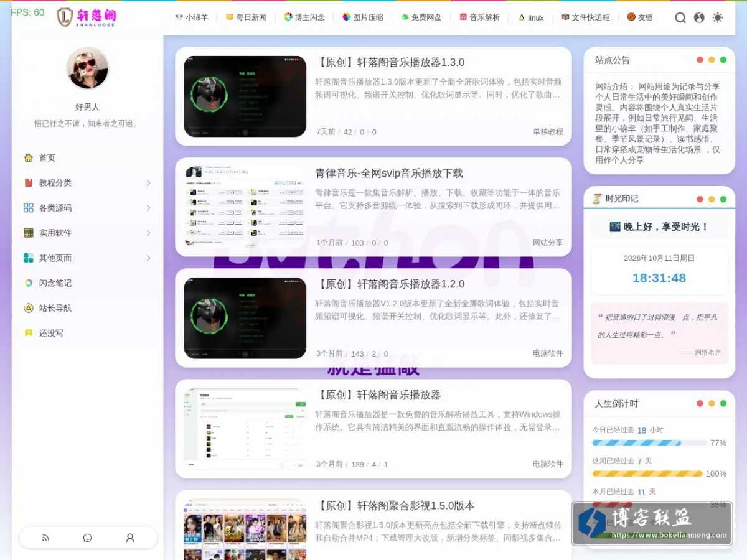747x560 pixels.
Task: Click thumbnail of 青律音乐 post
Action: (245, 207)
